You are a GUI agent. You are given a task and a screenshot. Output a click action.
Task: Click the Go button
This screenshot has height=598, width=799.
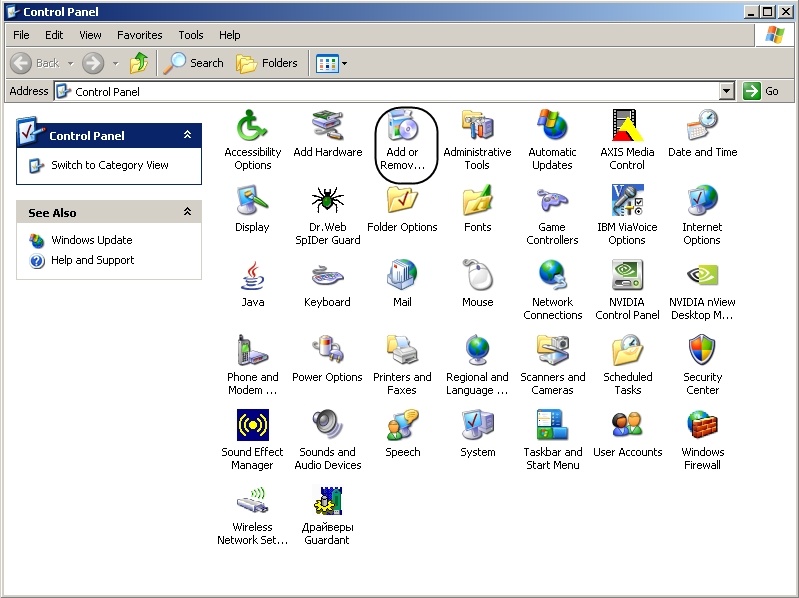[x=761, y=91]
